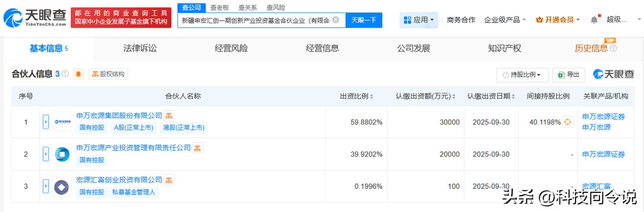Expand row 1 with the plus button
Image resolution: width=644 pixels, height=212 pixels.
click(46, 122)
